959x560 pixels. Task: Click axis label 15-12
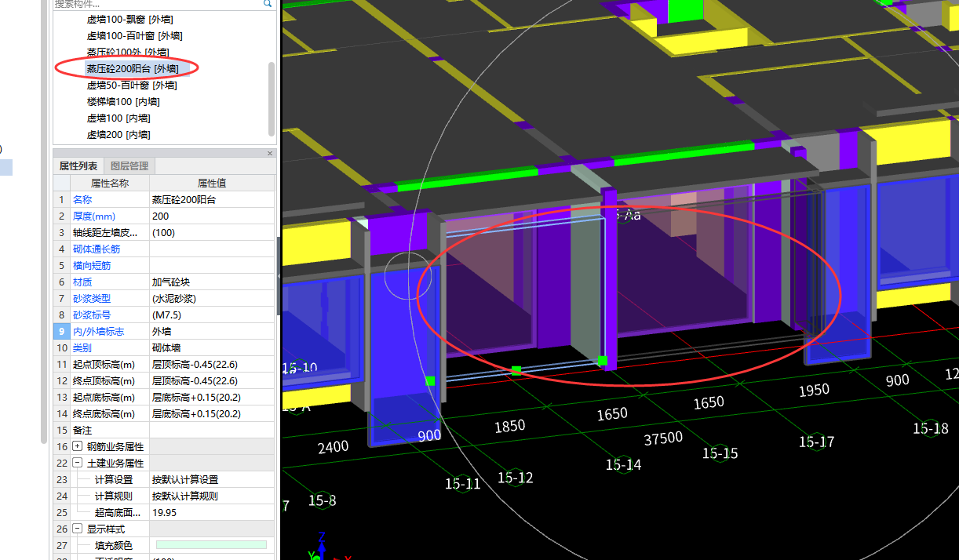[x=515, y=477]
